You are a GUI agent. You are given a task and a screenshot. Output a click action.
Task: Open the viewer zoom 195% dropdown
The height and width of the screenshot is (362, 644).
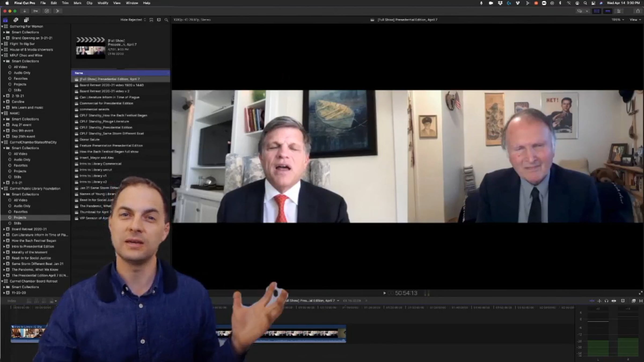(618, 20)
